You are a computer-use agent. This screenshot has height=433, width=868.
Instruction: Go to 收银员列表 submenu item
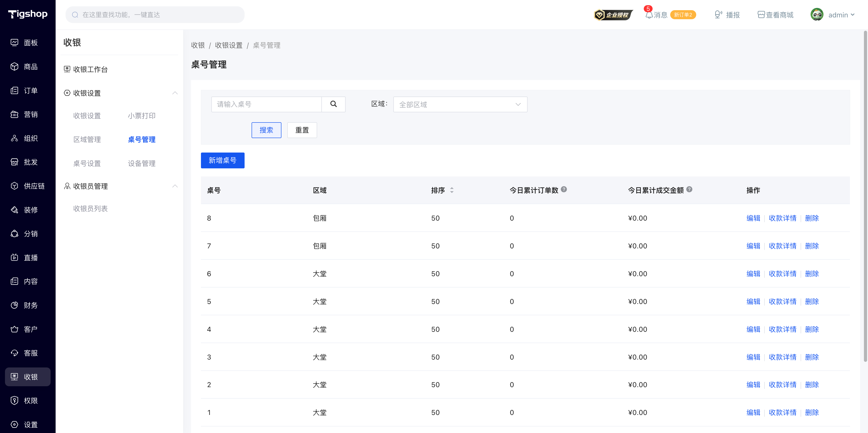[x=90, y=209]
